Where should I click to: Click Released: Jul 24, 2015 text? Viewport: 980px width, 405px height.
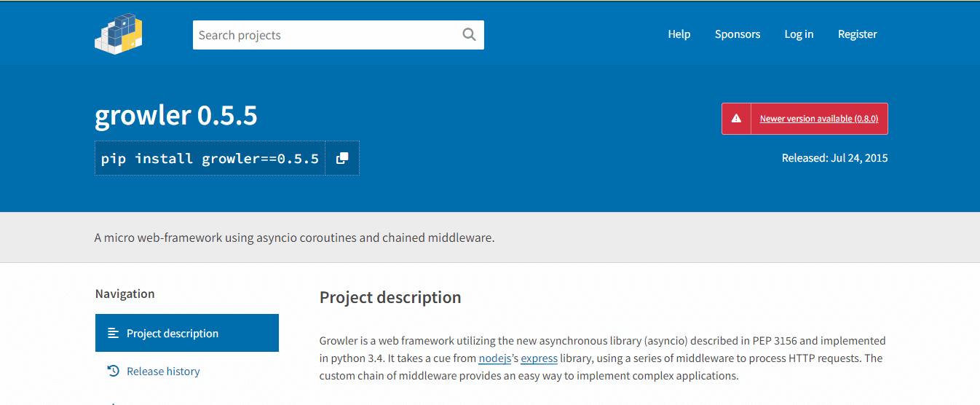[834, 158]
